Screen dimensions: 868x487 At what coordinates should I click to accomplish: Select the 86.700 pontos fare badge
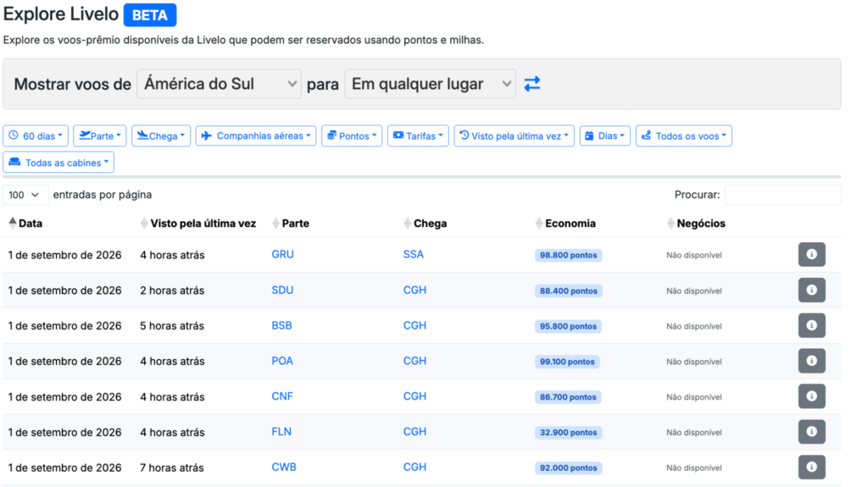568,396
